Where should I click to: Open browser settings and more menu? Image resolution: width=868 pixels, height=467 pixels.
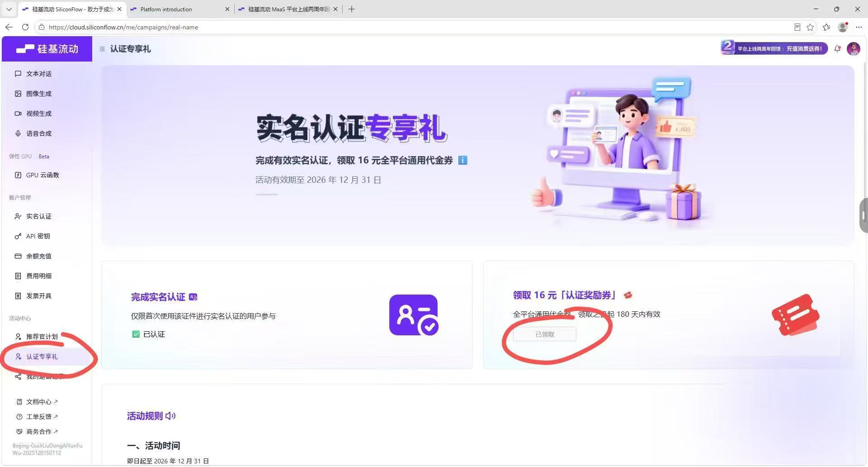[x=859, y=27]
